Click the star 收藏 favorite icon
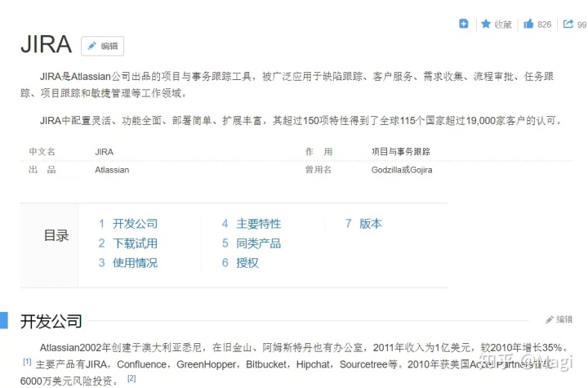 click(486, 24)
